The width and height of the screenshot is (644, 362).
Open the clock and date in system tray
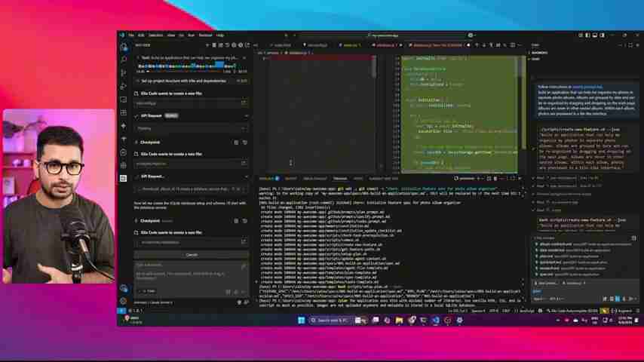coord(625,320)
